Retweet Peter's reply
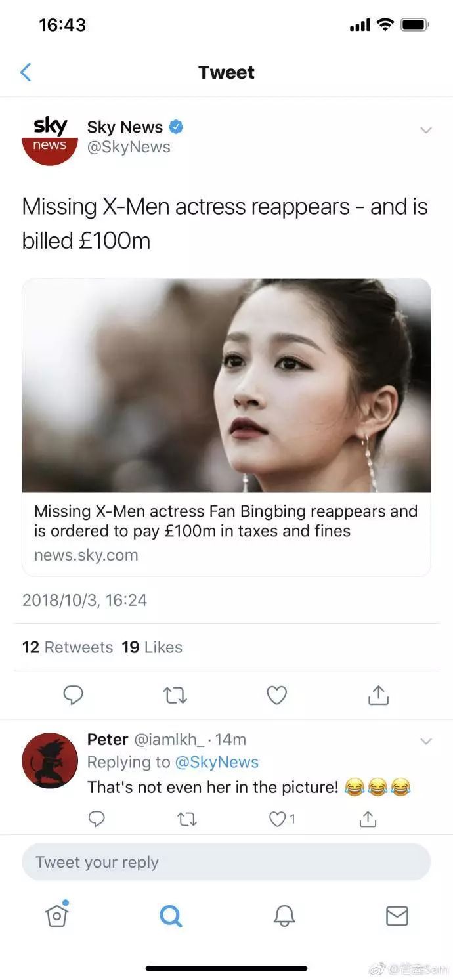Screen dimensions: 453x980 click(x=186, y=819)
